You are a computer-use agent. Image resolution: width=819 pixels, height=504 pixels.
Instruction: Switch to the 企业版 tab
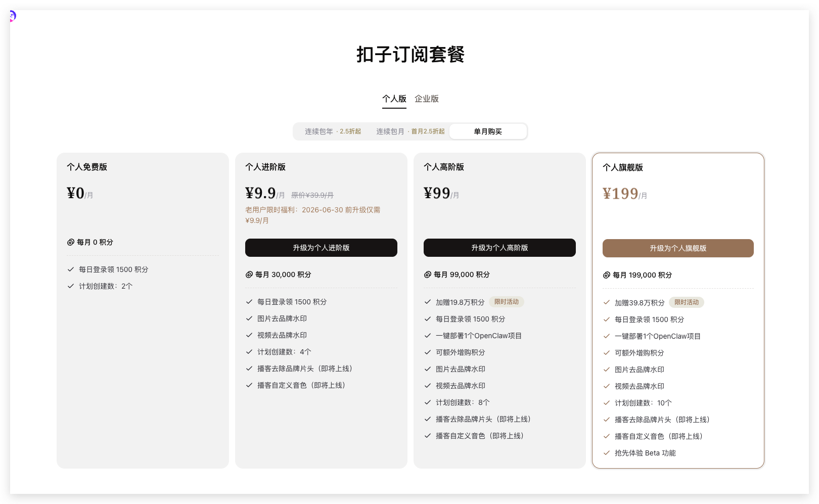pyautogui.click(x=427, y=99)
